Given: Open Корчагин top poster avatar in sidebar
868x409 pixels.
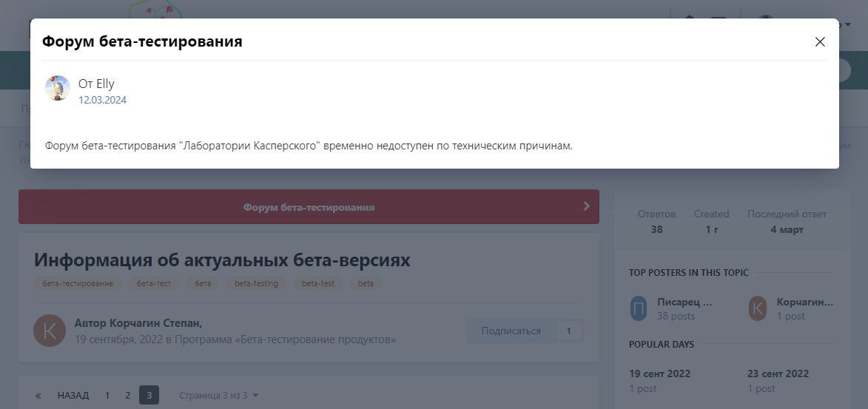Looking at the screenshot, I should [757, 308].
